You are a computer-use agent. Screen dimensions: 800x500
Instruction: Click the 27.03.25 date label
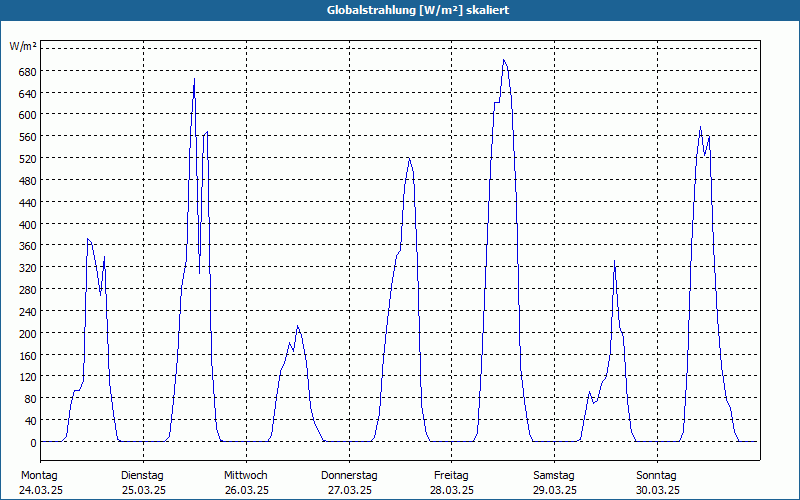pos(349,491)
